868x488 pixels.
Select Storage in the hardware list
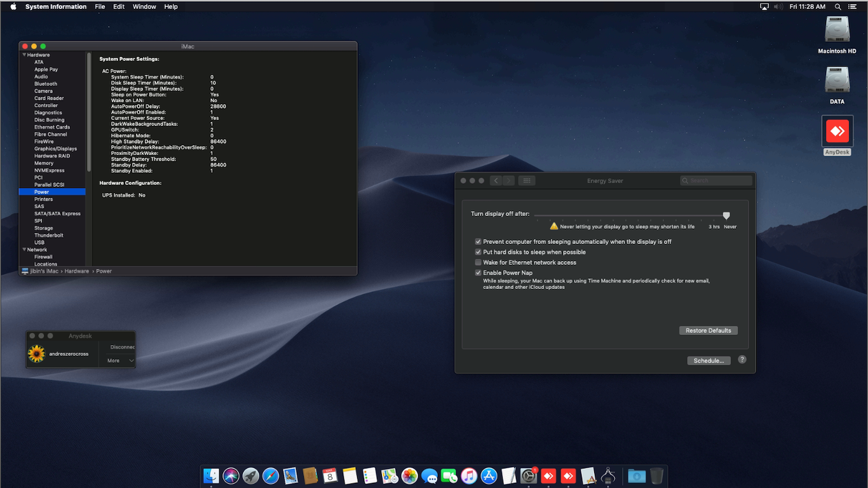[44, 228]
